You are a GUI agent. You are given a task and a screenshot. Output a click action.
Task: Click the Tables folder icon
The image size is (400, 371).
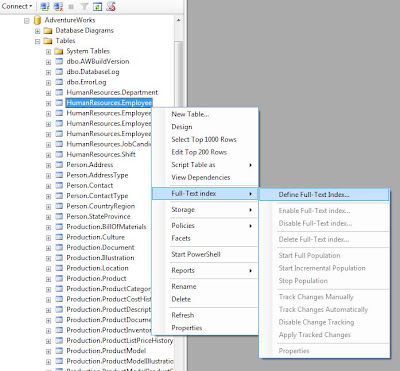[x=48, y=41]
